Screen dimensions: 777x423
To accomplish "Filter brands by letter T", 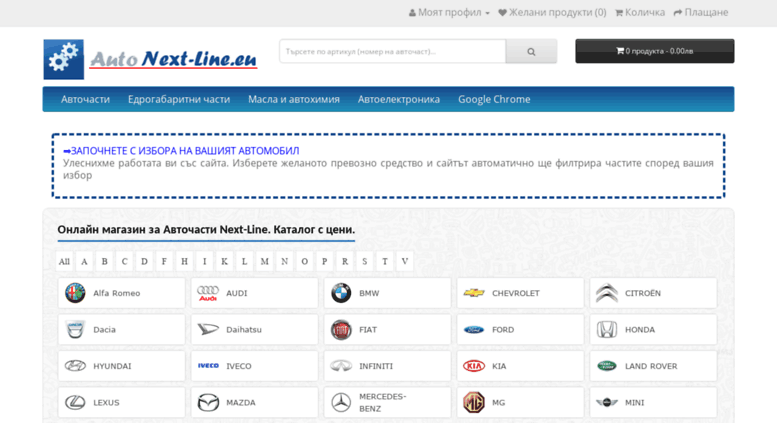I will click(x=385, y=262).
